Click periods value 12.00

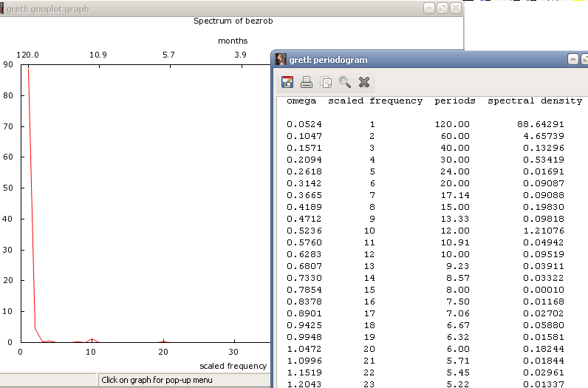click(x=455, y=231)
